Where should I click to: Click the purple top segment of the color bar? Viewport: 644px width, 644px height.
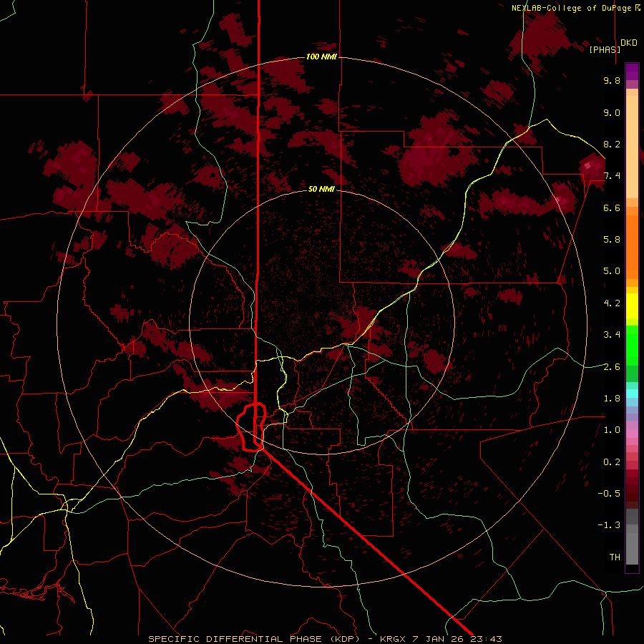coord(632,72)
